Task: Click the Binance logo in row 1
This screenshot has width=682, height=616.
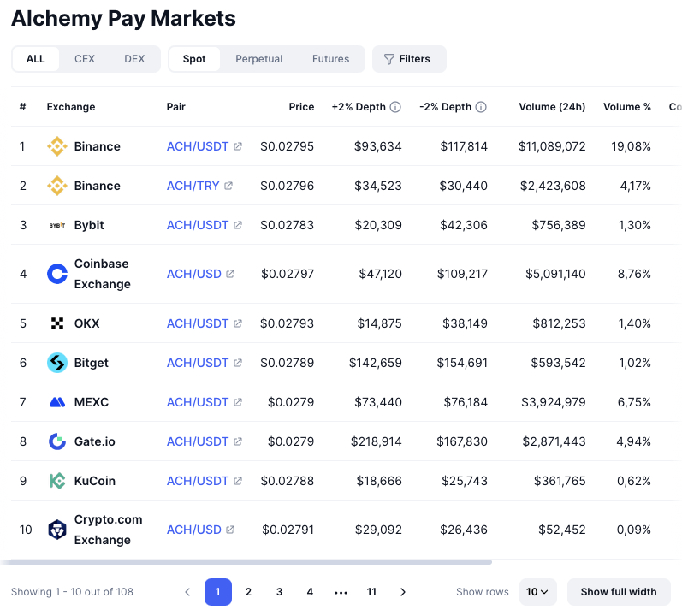Action: click(x=57, y=146)
